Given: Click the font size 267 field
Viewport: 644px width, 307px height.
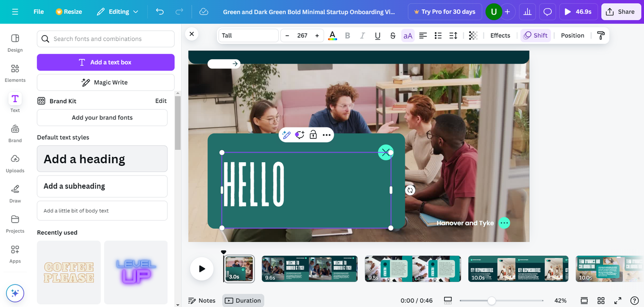Looking at the screenshot, I should point(302,35).
